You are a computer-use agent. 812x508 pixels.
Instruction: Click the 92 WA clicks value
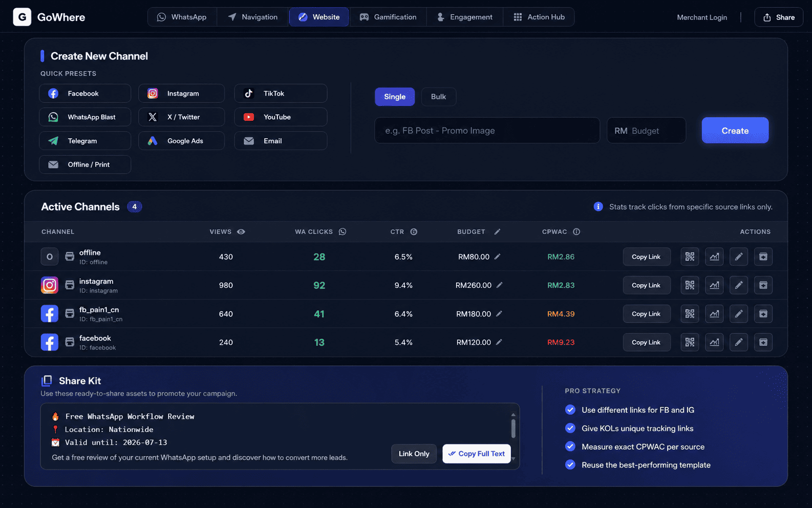[x=319, y=285]
